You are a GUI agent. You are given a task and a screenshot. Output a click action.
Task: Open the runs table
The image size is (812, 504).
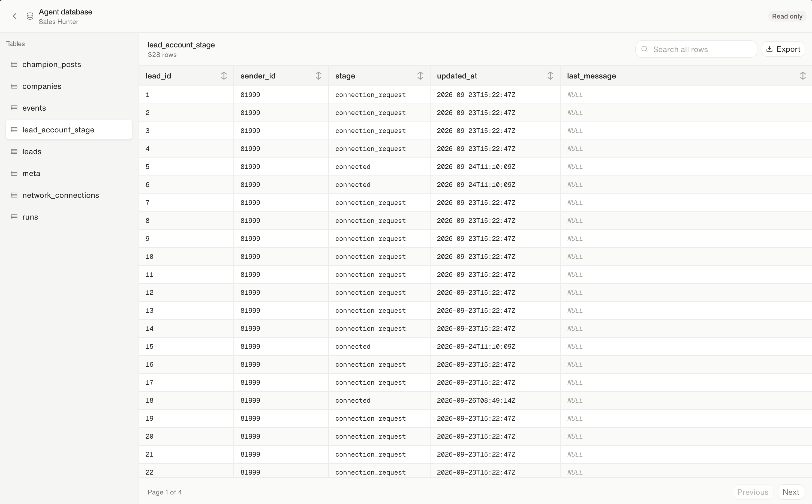[69, 217]
